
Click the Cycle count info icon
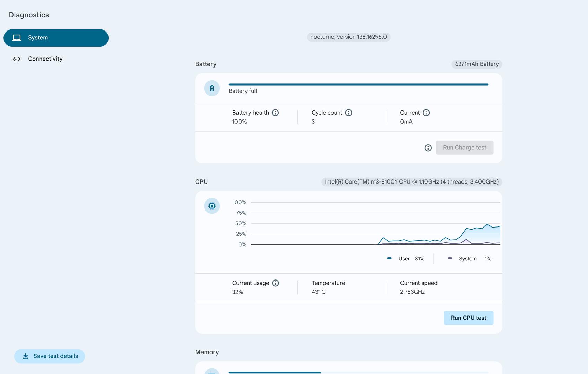pos(348,113)
